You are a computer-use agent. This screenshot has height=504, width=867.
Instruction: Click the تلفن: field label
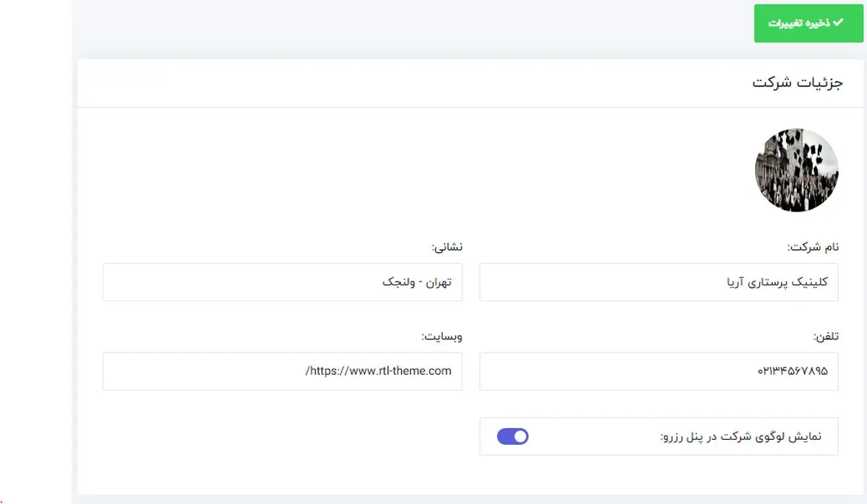click(826, 336)
